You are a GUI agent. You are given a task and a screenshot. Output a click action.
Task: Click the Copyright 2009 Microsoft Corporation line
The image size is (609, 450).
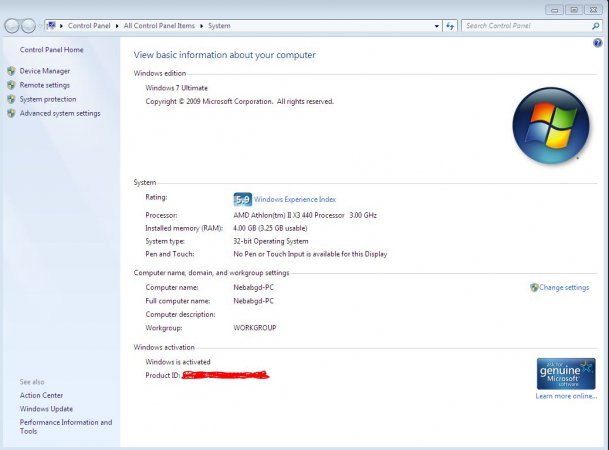click(x=240, y=101)
